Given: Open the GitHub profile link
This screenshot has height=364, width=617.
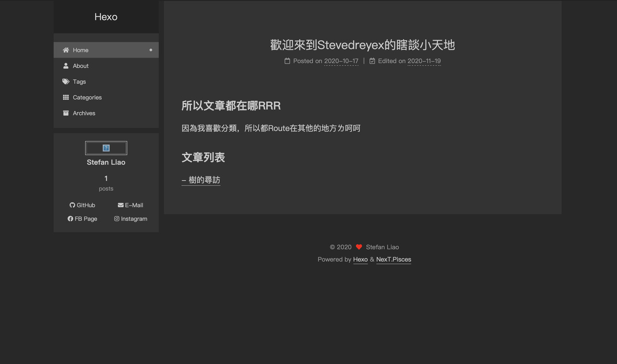Looking at the screenshot, I should pyautogui.click(x=82, y=205).
